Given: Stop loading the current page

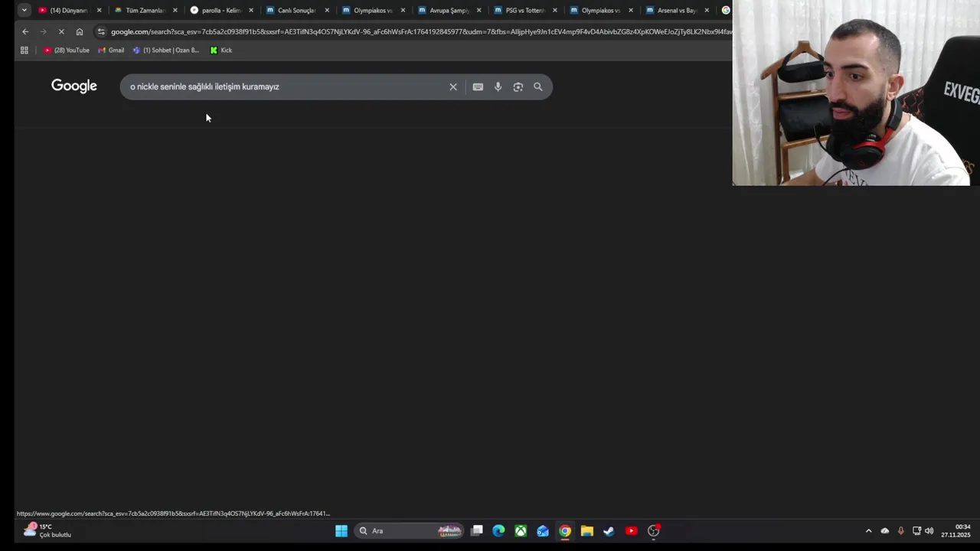Looking at the screenshot, I should tap(61, 31).
